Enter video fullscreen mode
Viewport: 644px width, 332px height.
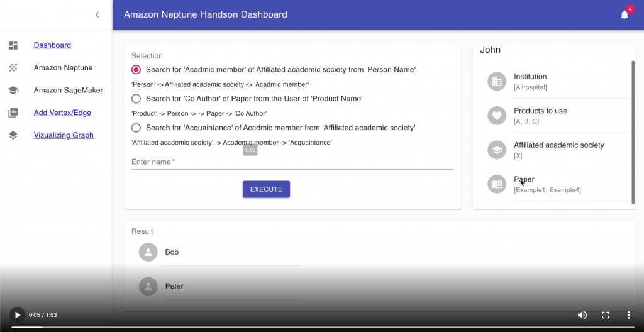606,315
